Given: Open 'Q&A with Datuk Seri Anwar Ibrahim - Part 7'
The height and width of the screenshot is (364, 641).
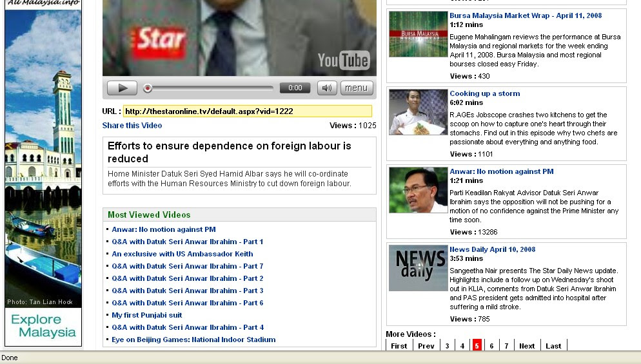Looking at the screenshot, I should click(187, 266).
